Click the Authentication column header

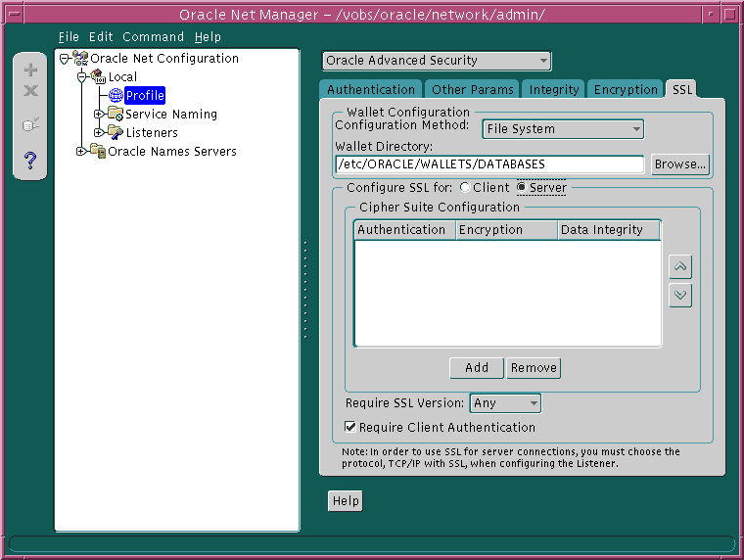pyautogui.click(x=404, y=230)
